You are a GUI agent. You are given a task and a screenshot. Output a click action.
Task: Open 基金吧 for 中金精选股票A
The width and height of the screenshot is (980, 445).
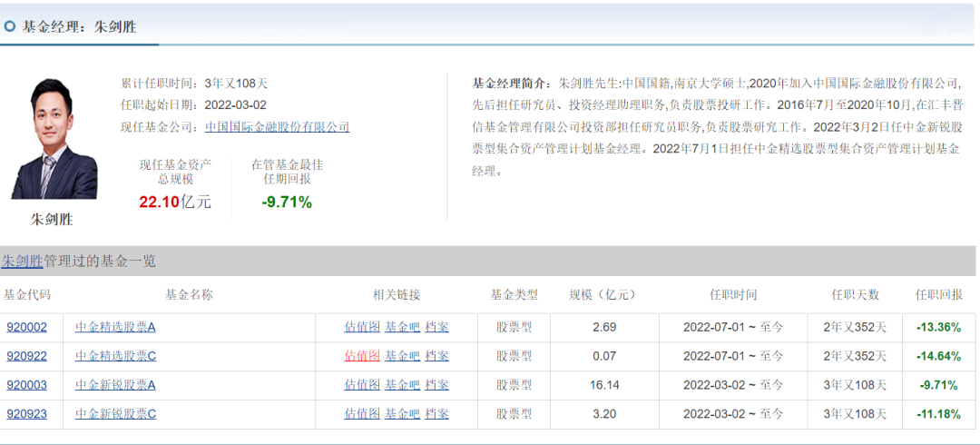[x=402, y=327]
